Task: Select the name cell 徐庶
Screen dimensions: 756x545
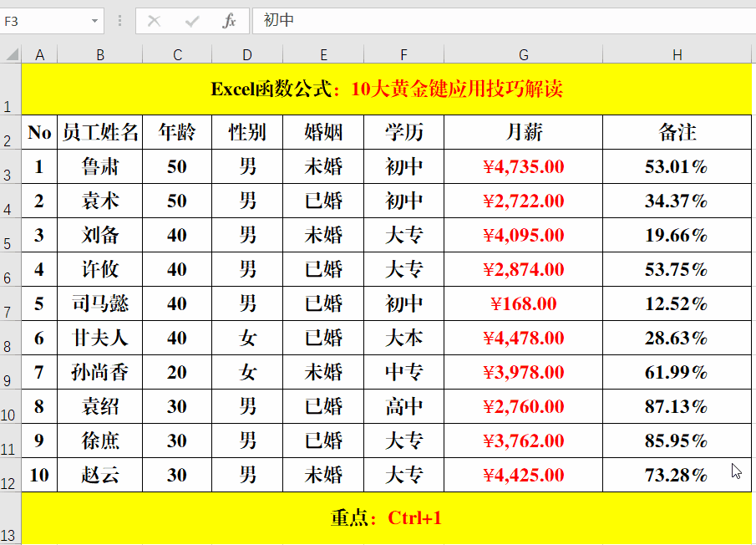Action: coord(99,441)
